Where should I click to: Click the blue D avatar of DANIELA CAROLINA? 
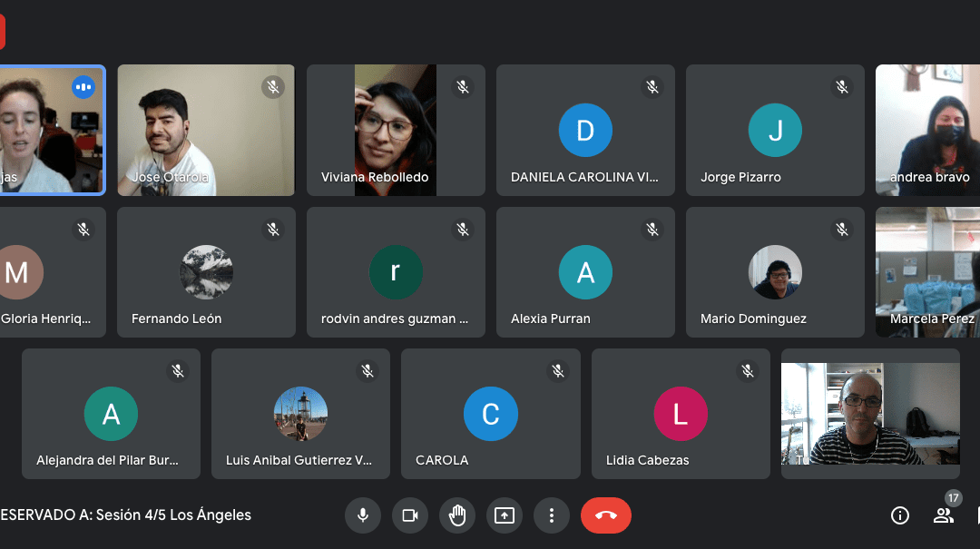(585, 130)
